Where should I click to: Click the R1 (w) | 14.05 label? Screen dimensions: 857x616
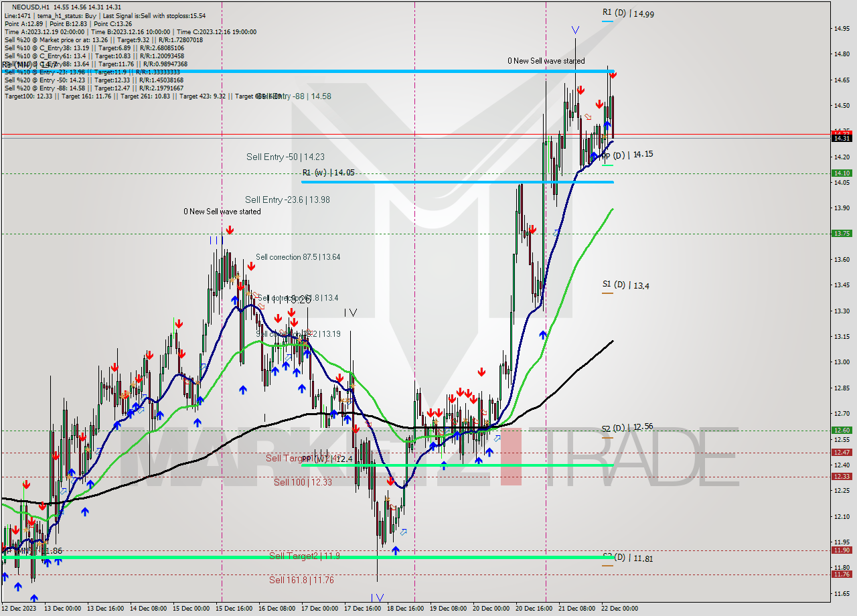coord(328,172)
